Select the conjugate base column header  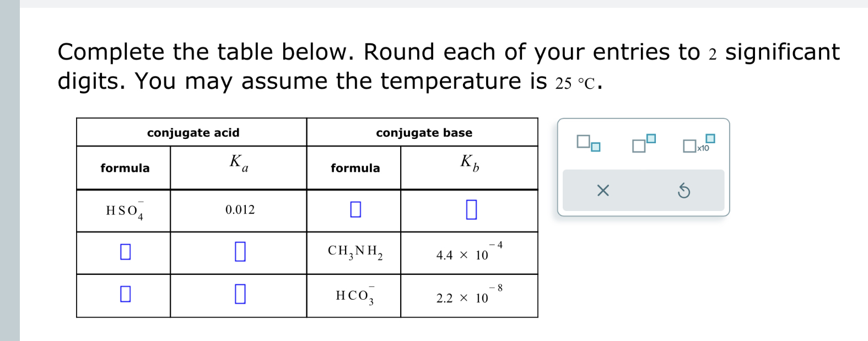(423, 132)
